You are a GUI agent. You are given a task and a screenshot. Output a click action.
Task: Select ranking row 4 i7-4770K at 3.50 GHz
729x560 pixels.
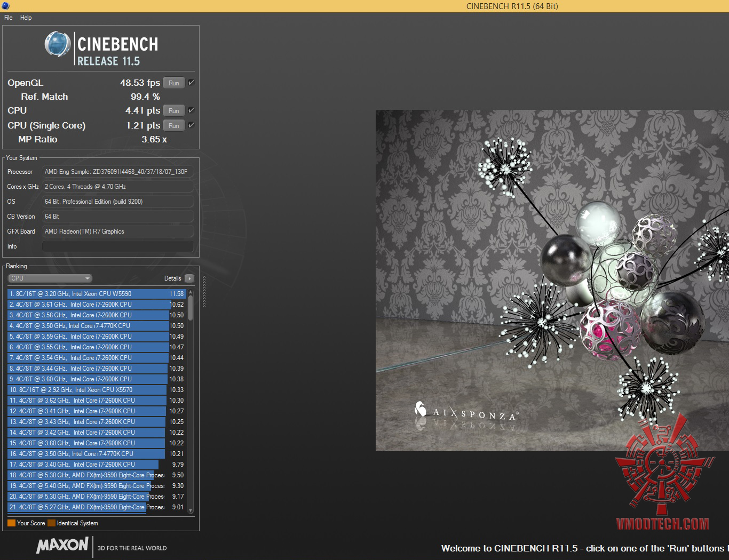tap(97, 326)
